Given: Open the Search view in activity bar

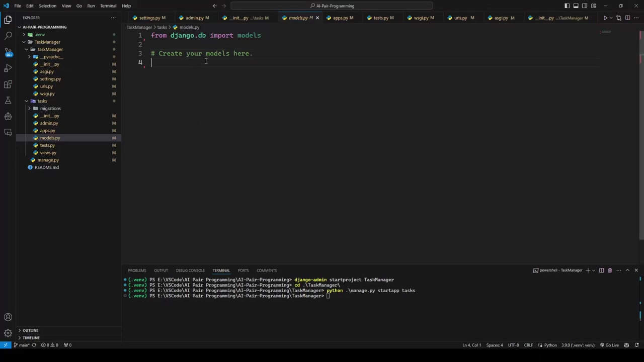Looking at the screenshot, I should [8, 36].
